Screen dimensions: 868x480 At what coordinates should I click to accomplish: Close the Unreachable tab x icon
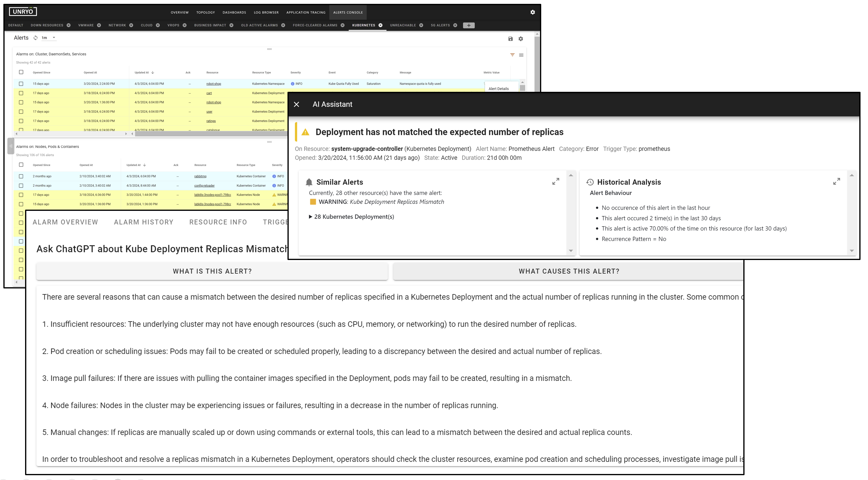pyautogui.click(x=421, y=25)
